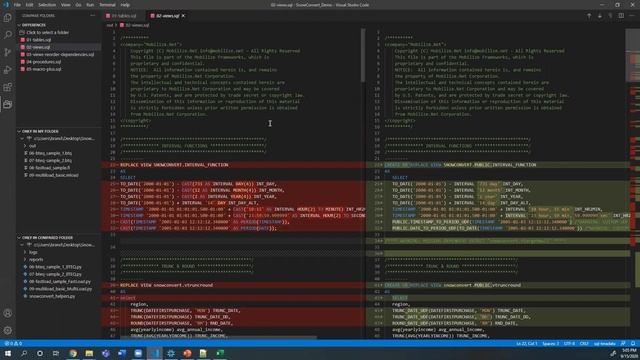
Task: Open 06-bteq_sample_1.btq file
Action: click(50, 153)
